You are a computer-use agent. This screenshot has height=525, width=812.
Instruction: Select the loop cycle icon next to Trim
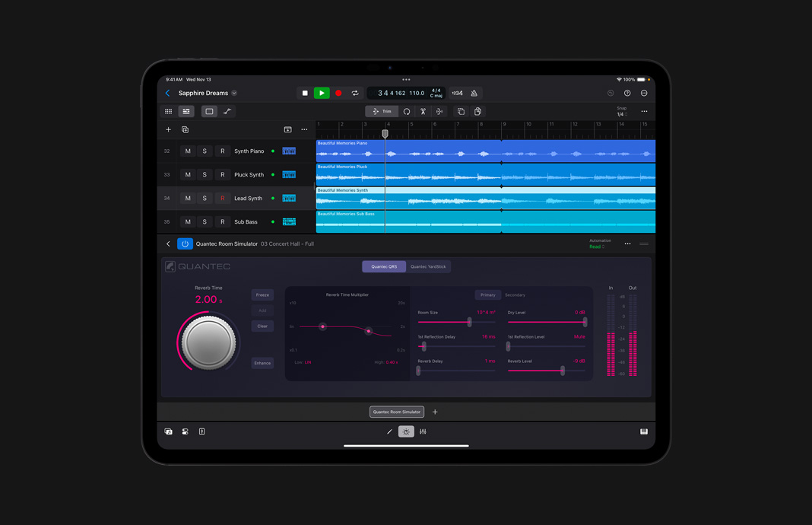point(407,111)
